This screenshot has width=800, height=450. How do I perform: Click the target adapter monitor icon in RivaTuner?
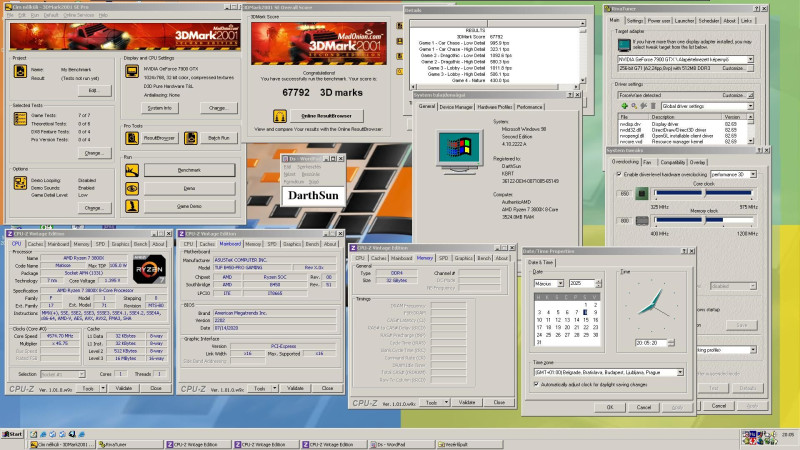click(x=624, y=45)
